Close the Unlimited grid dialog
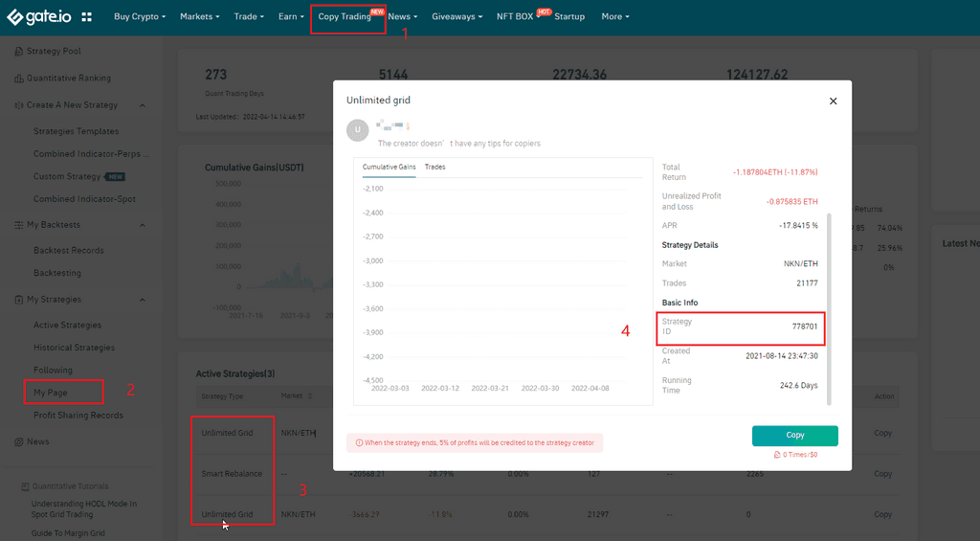Screen dimensions: 980x541 tap(833, 101)
